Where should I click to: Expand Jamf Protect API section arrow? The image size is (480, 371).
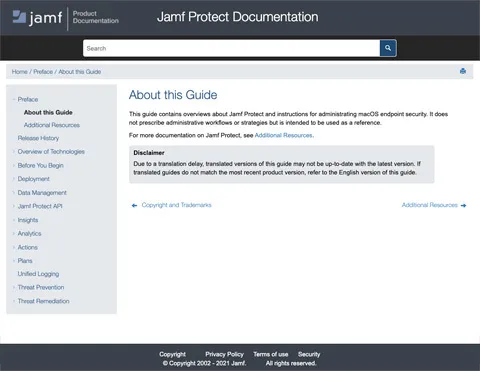[14, 206]
